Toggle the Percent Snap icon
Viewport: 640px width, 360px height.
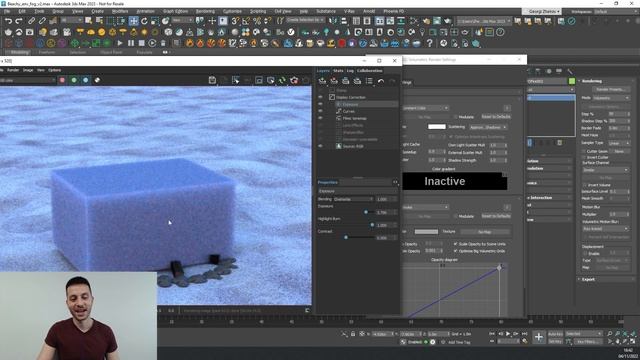[x=257, y=21]
